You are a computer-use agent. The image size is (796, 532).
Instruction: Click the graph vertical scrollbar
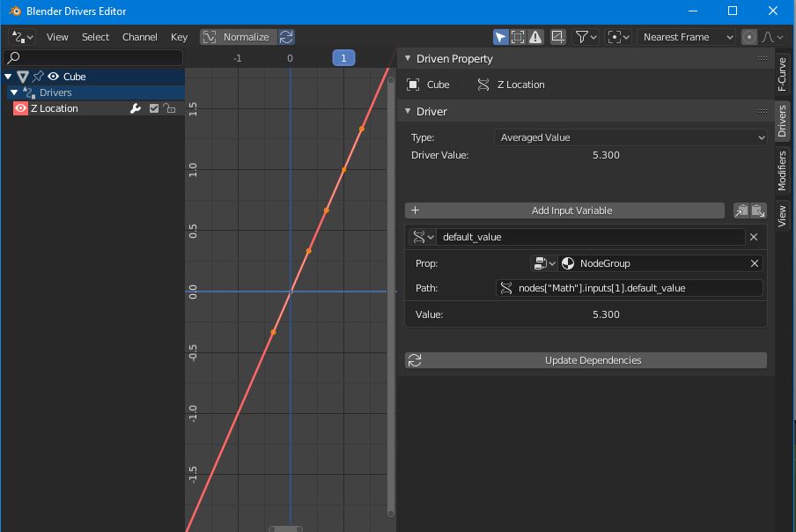pos(391,297)
